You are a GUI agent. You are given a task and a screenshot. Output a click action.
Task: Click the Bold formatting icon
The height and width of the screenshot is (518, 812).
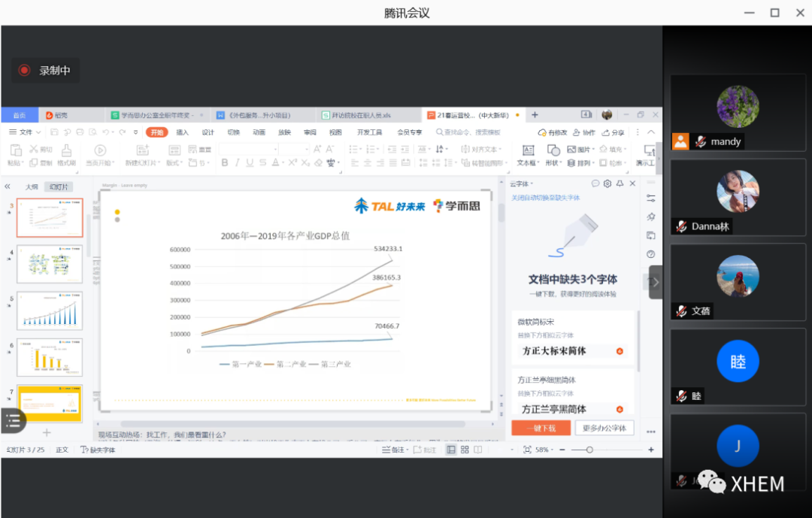(225, 162)
